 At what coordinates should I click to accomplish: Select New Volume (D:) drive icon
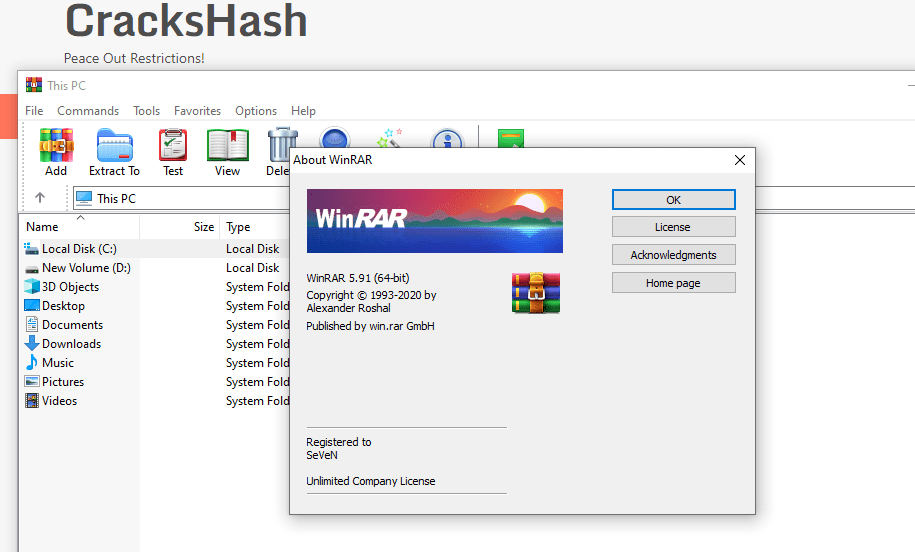point(32,268)
